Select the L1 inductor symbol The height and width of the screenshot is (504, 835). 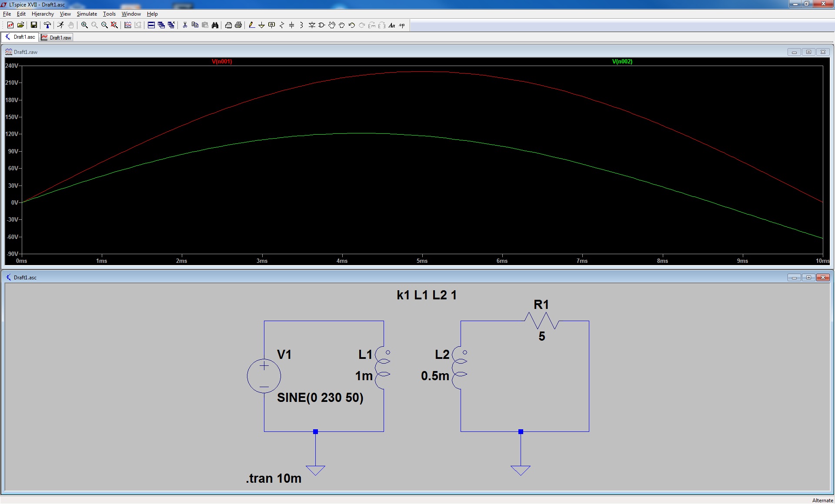pyautogui.click(x=382, y=368)
